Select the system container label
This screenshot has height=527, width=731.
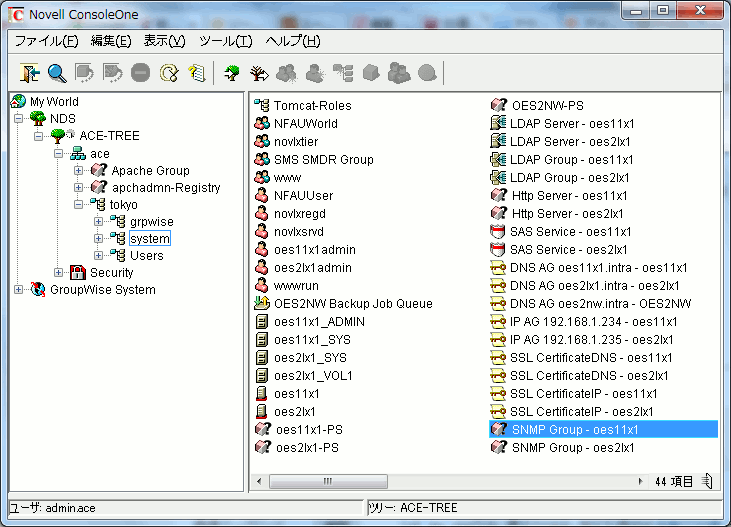[150, 238]
